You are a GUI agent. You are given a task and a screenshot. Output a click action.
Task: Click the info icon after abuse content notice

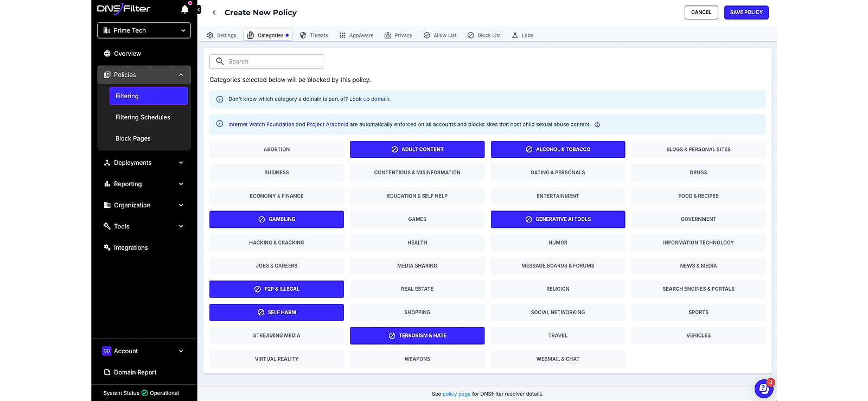597,125
